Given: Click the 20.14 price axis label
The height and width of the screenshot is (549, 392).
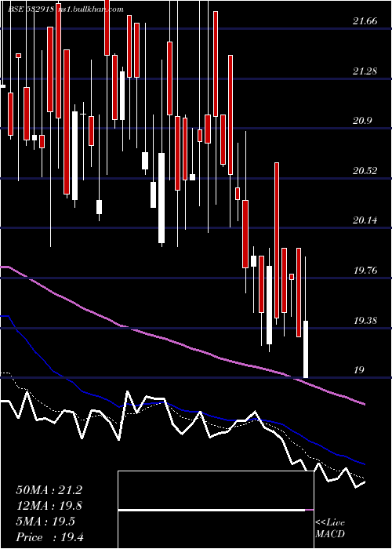Looking at the screenshot, I should coord(365,220).
